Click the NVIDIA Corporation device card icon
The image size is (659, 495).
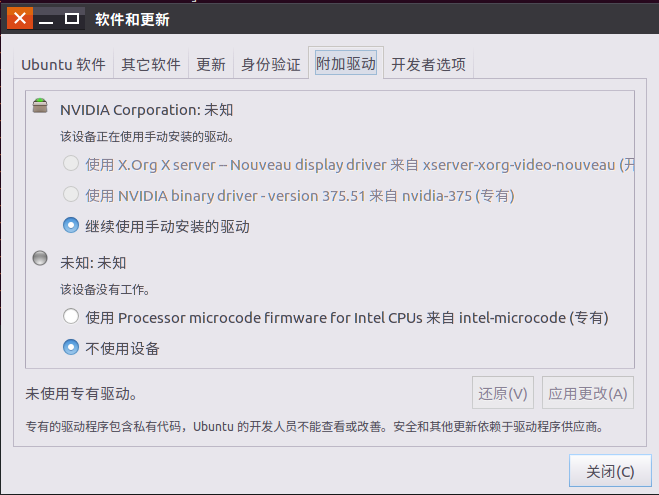click(40, 106)
